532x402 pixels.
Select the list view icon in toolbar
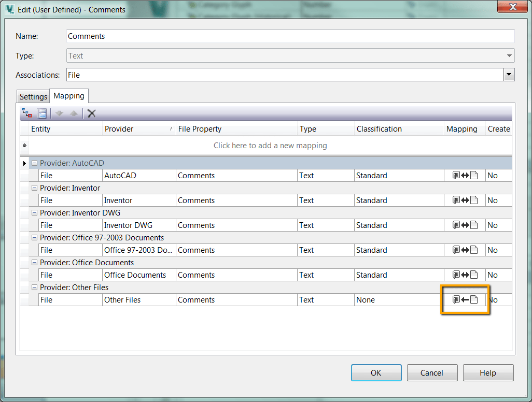coord(41,113)
